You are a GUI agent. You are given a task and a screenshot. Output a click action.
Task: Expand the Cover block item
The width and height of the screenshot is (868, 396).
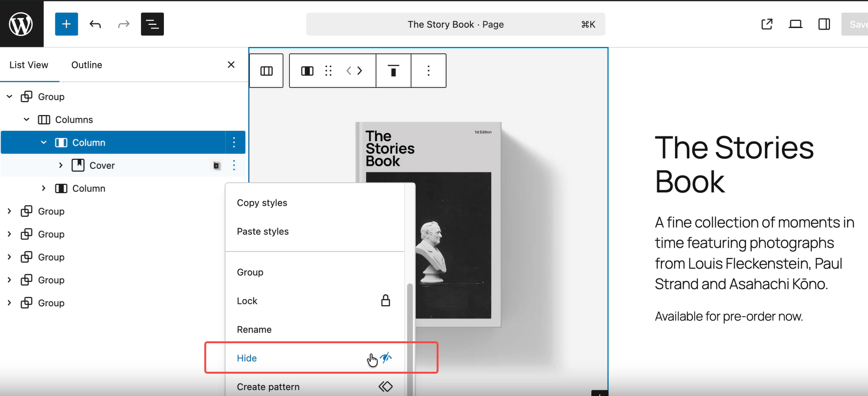point(61,165)
